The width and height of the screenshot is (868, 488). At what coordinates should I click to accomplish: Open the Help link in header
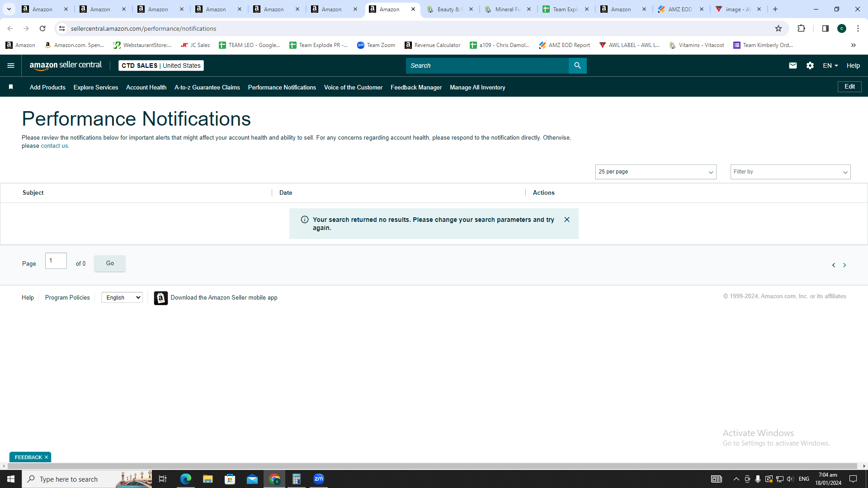[853, 66]
